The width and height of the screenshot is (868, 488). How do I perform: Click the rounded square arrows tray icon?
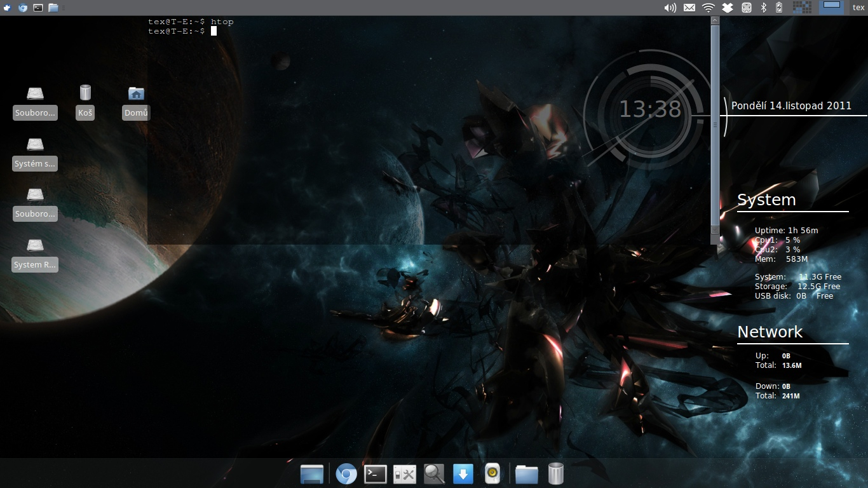[x=747, y=8]
